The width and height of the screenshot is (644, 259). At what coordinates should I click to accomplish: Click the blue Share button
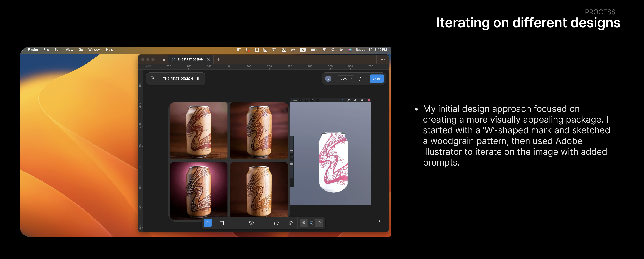pos(377,79)
